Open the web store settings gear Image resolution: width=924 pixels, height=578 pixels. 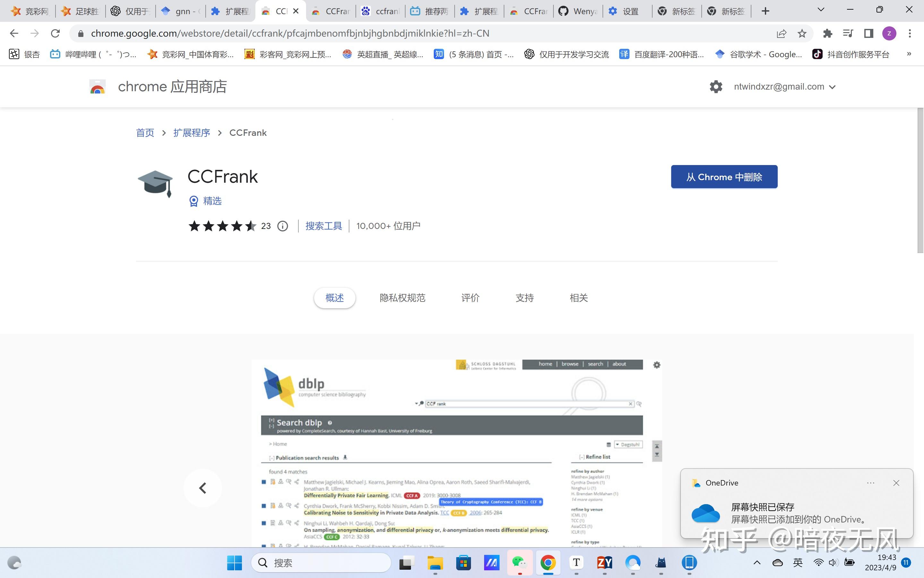click(716, 87)
